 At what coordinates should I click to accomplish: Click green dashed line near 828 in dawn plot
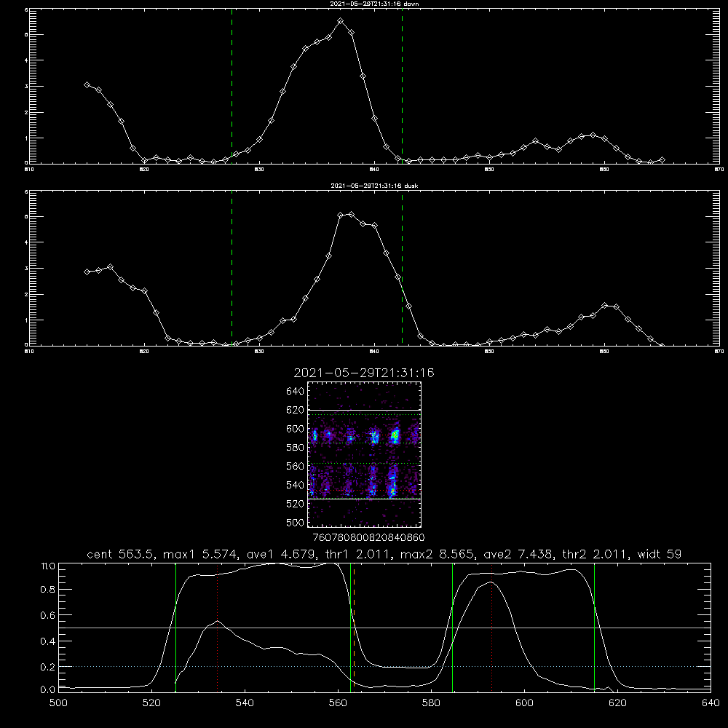click(232, 86)
